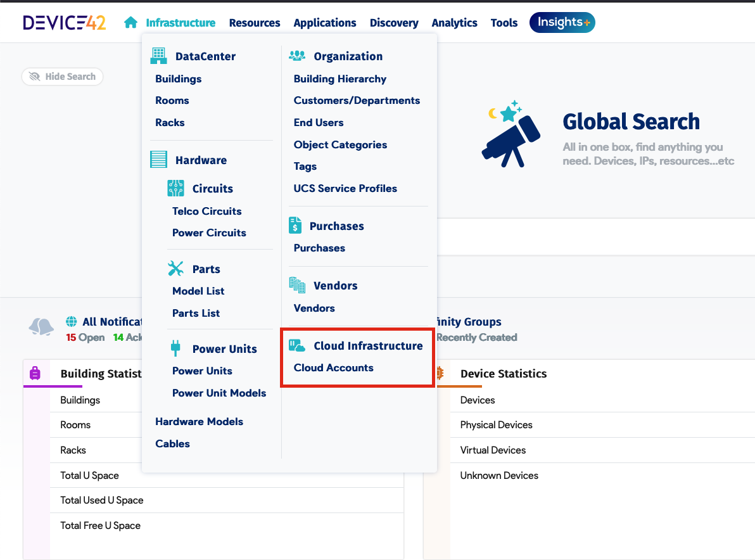The height and width of the screenshot is (560, 755).
Task: Open the Applications menu
Action: (325, 23)
